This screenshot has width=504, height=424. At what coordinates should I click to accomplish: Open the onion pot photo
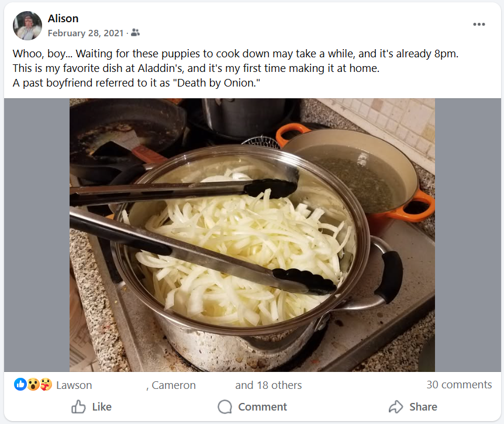[252, 235]
